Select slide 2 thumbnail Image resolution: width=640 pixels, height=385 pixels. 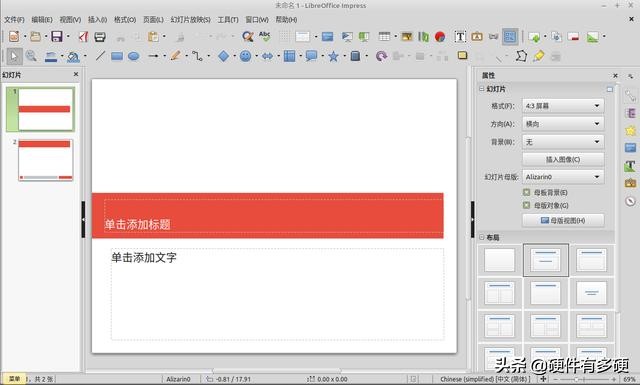(46, 160)
